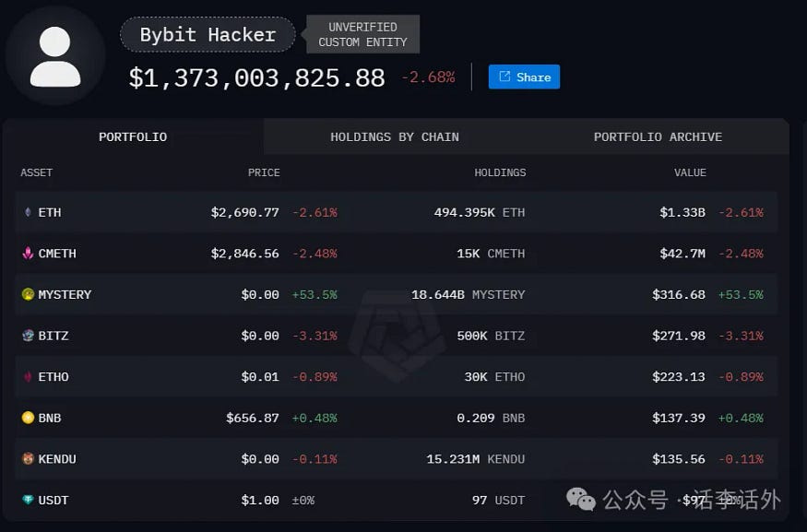Click ETHO value $223.13

(x=679, y=376)
